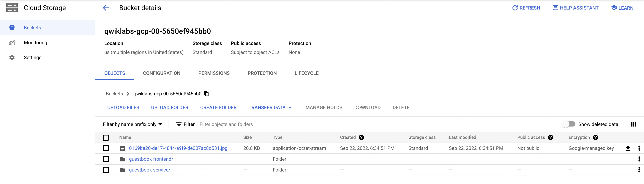
Task: Check the box for the .jpg file
Action: coord(106,148)
